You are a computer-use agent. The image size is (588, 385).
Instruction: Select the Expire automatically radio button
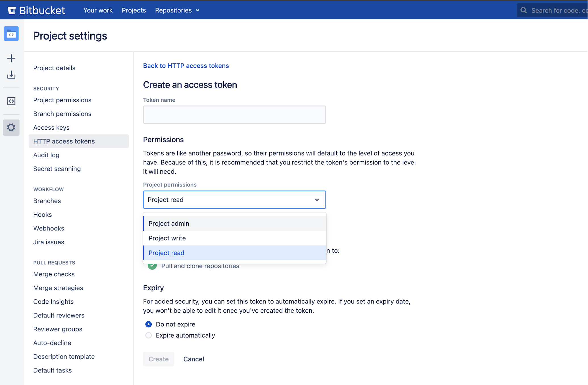(149, 335)
